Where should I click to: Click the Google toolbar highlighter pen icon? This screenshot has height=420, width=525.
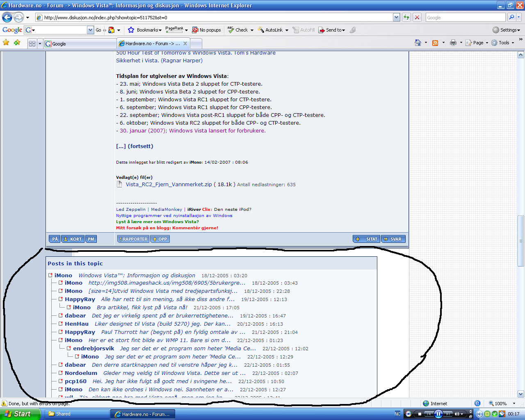[353, 30]
